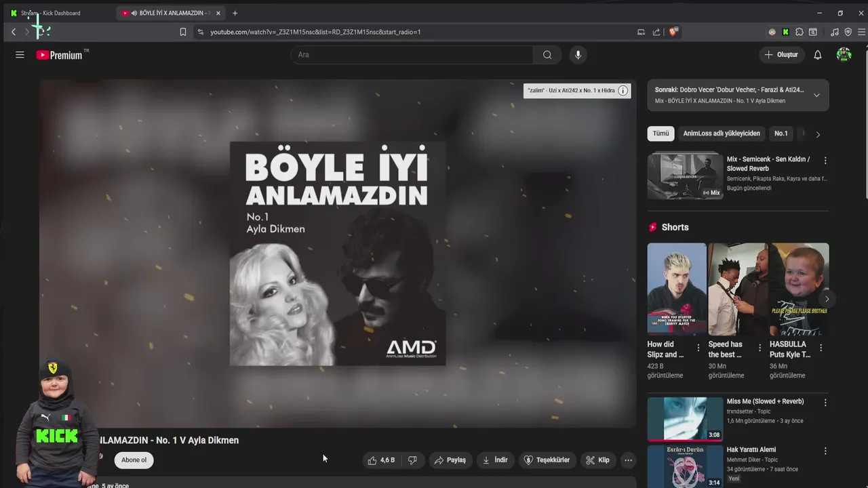Open options menu for "How did Slipz" Short
The image size is (868, 488).
click(x=698, y=348)
